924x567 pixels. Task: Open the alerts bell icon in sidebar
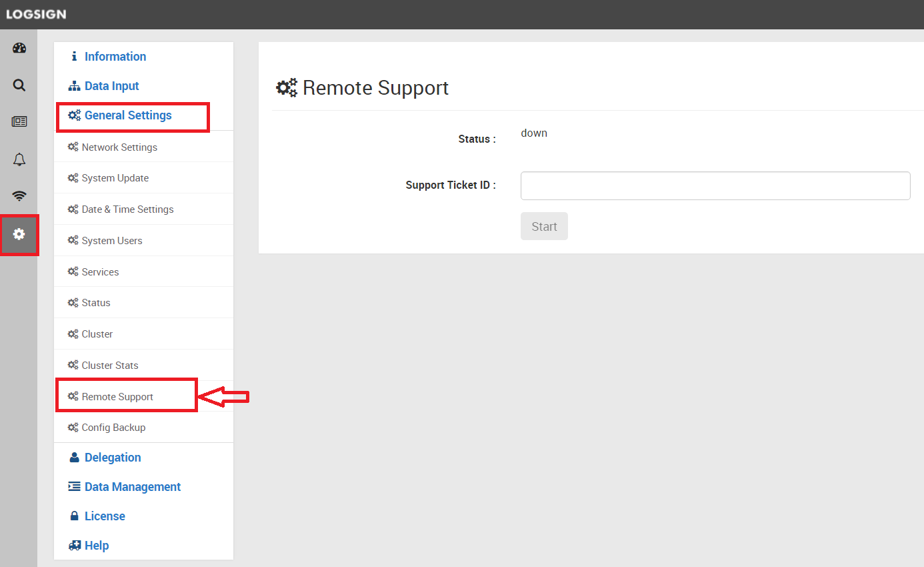[x=19, y=159]
